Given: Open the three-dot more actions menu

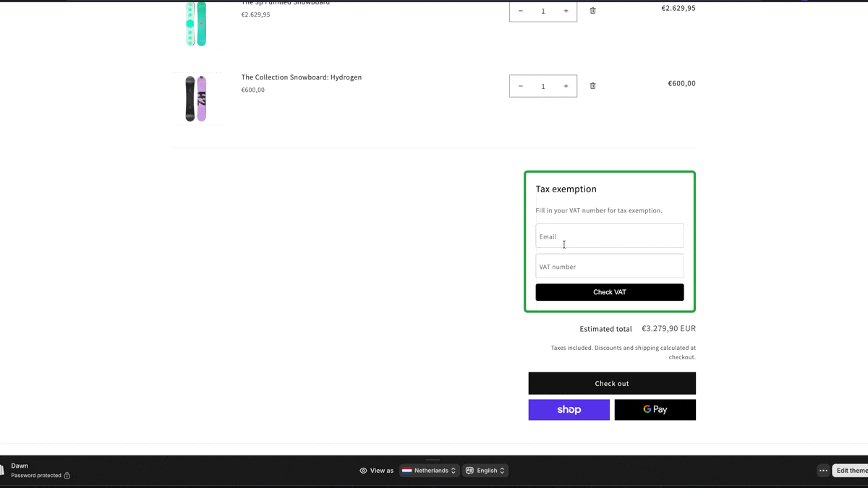Looking at the screenshot, I should click(x=823, y=471).
